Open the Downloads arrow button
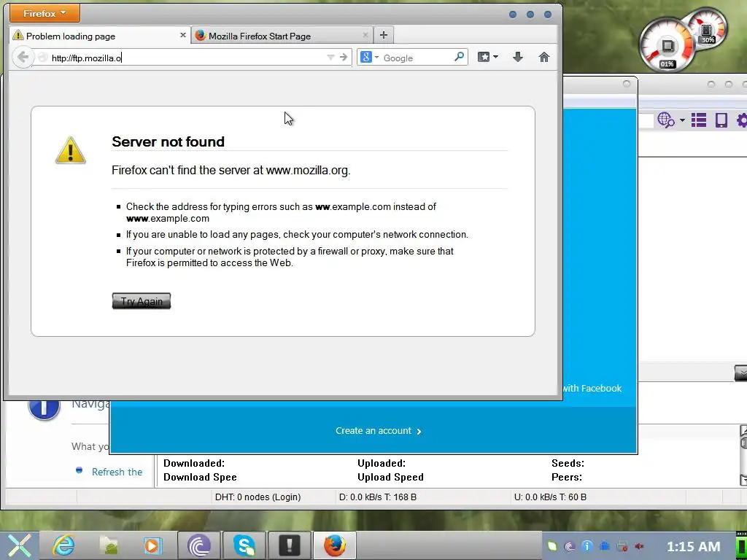The height and width of the screenshot is (560, 747). pos(518,57)
